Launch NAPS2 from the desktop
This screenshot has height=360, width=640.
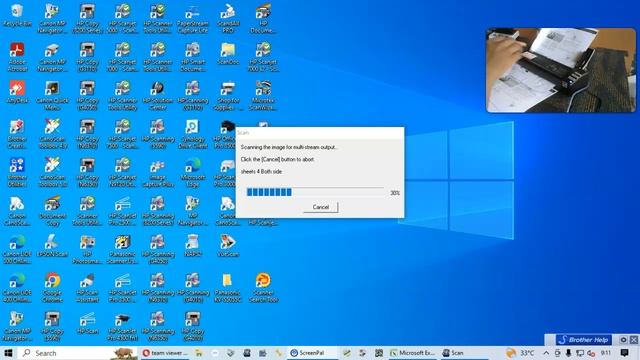[193, 247]
